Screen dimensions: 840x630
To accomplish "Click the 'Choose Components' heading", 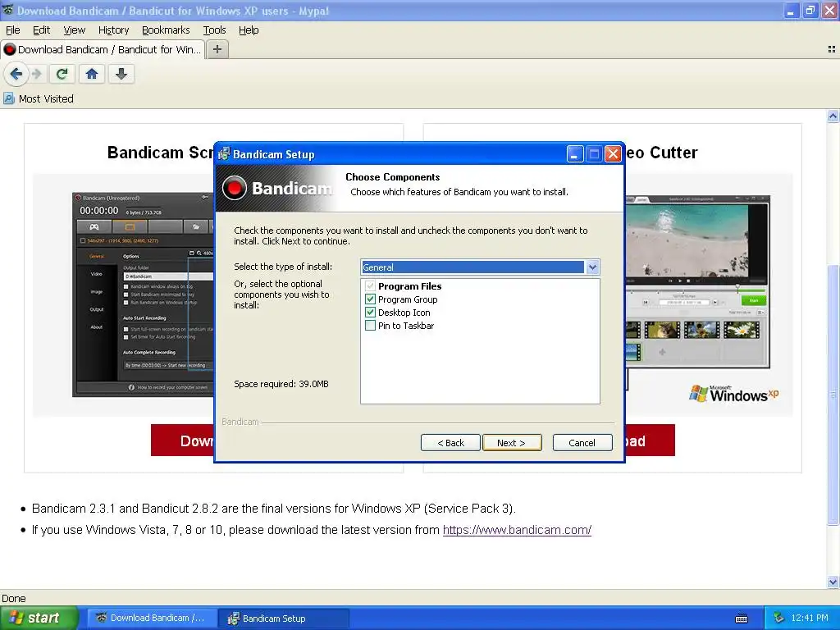I will click(x=393, y=177).
